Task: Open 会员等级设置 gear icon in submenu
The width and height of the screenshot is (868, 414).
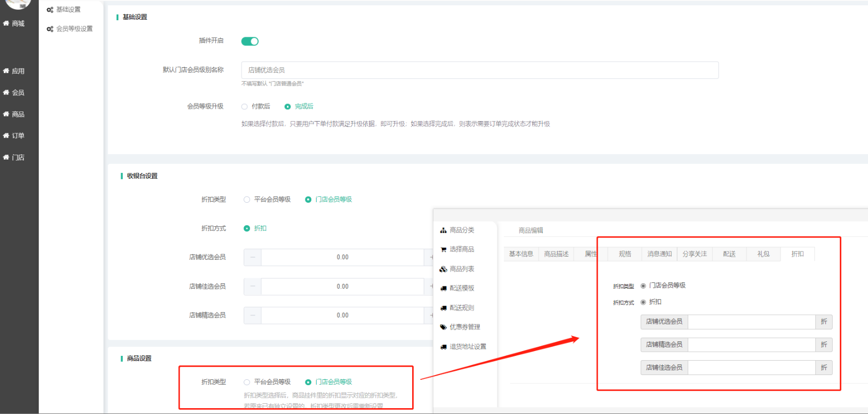Action: coord(50,29)
